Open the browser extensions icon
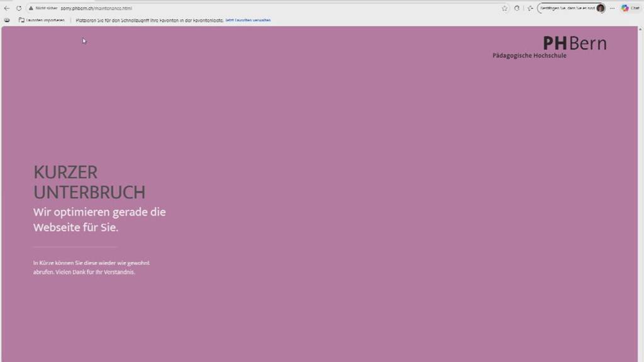The height and width of the screenshot is (362, 644). click(x=517, y=8)
